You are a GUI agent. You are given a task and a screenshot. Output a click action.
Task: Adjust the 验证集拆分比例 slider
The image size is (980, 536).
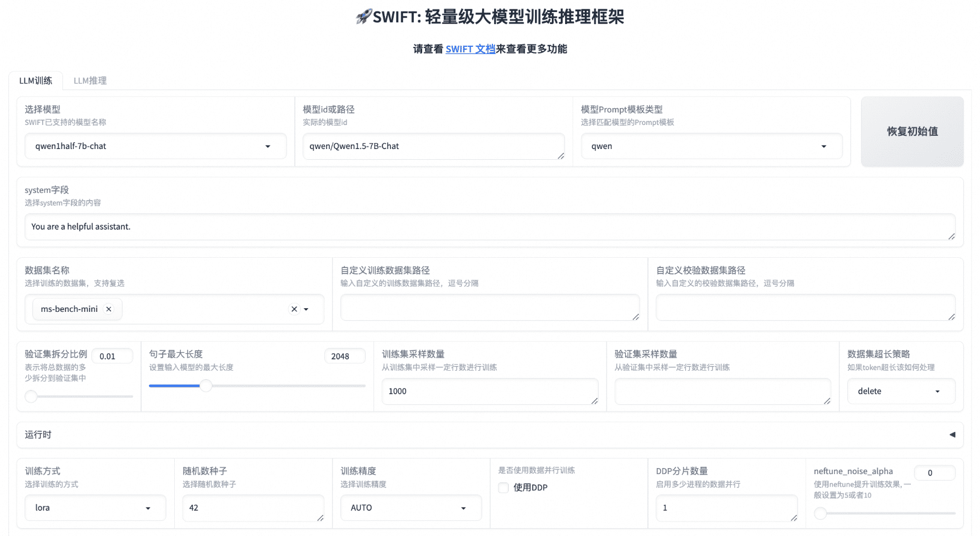(x=79, y=396)
